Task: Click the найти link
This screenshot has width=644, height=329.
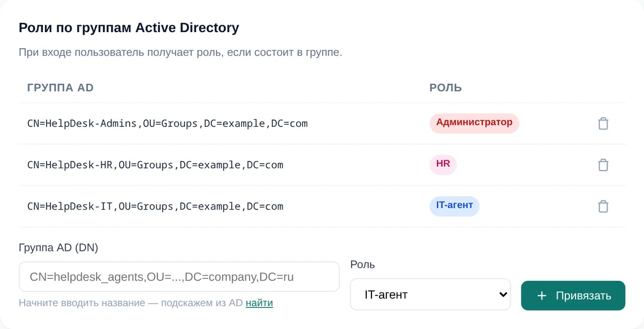Action: coord(259,303)
